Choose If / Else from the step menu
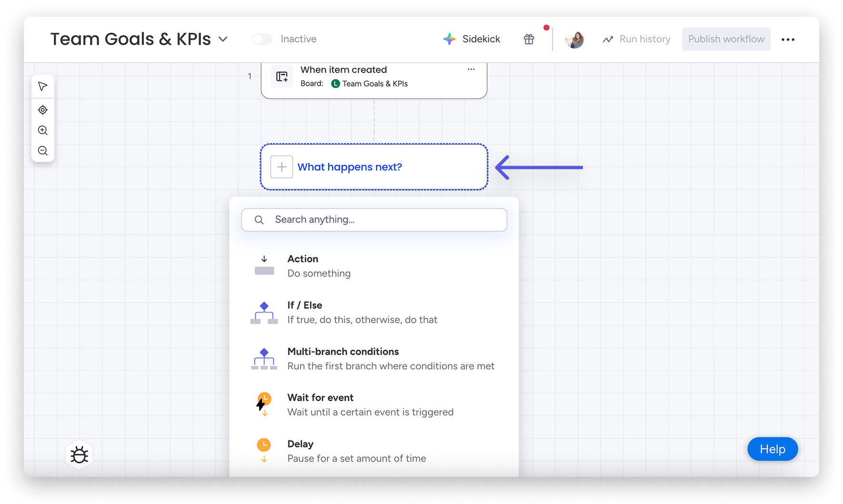The image size is (843, 504). (x=374, y=312)
